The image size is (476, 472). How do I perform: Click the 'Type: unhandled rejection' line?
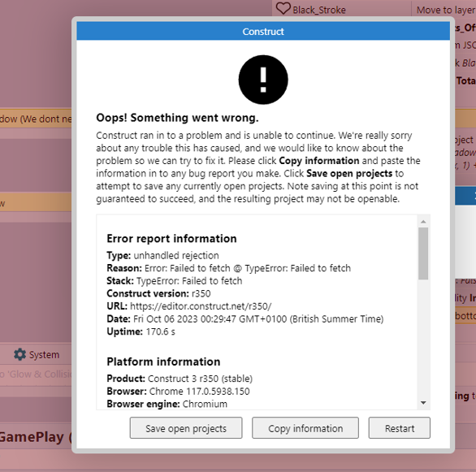point(162,256)
